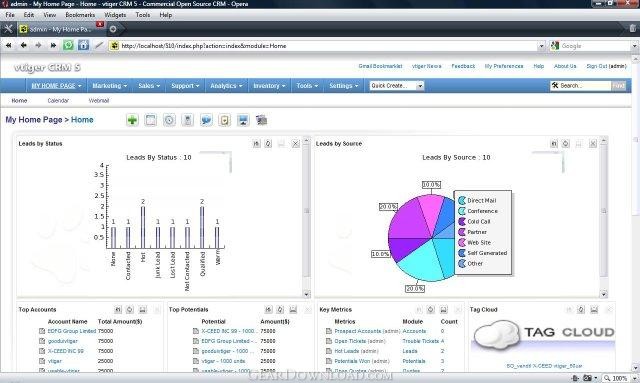
Task: Open the chat bubble icon
Action: [x=206, y=120]
